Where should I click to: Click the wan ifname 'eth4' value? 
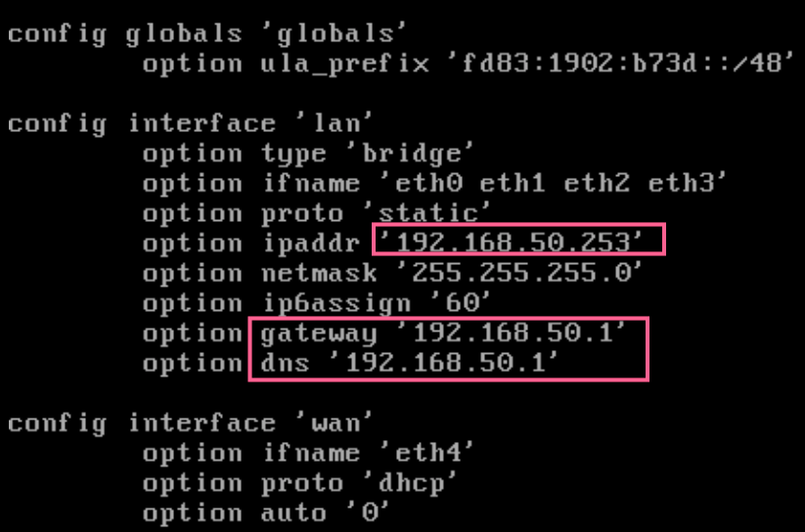[425, 453]
